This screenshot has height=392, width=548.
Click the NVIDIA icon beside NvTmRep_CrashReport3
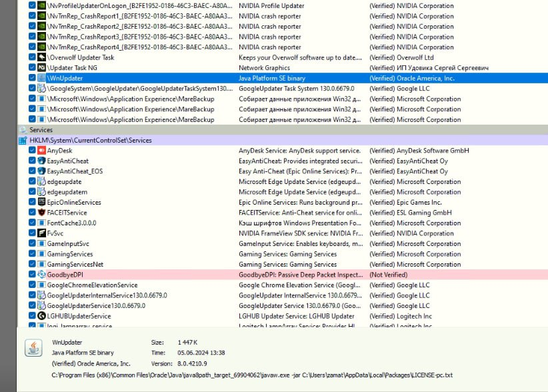point(41,37)
